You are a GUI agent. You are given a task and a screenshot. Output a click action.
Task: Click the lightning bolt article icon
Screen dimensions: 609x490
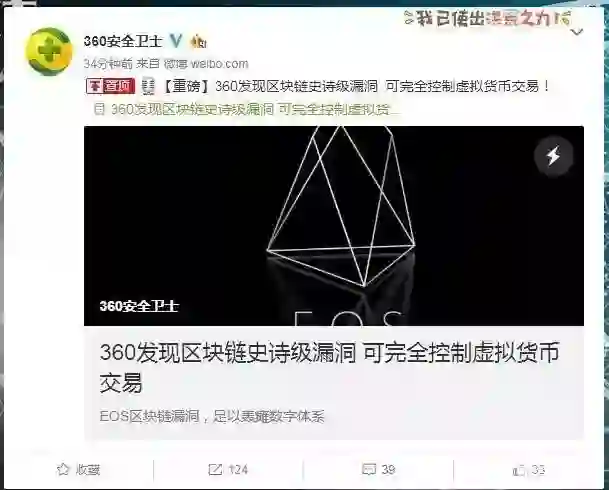click(x=553, y=156)
